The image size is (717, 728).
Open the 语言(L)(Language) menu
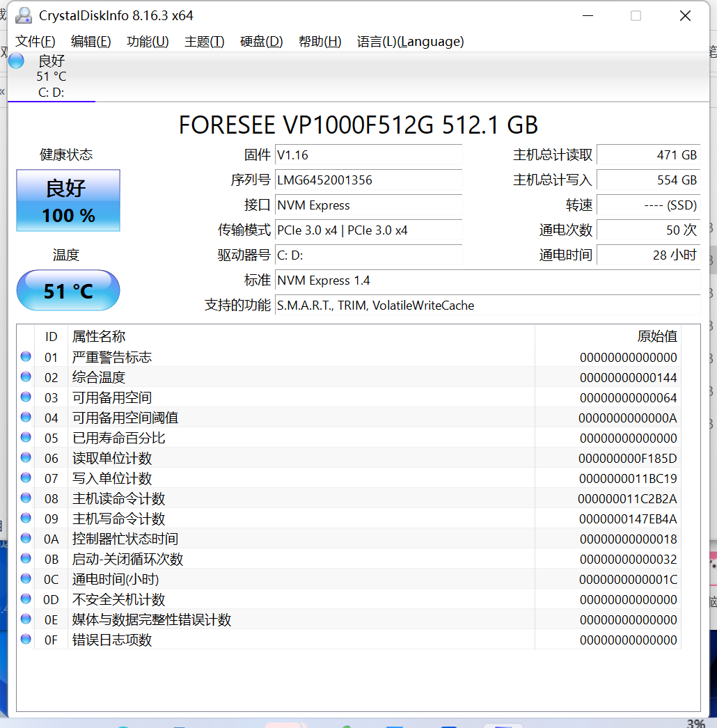coord(410,42)
